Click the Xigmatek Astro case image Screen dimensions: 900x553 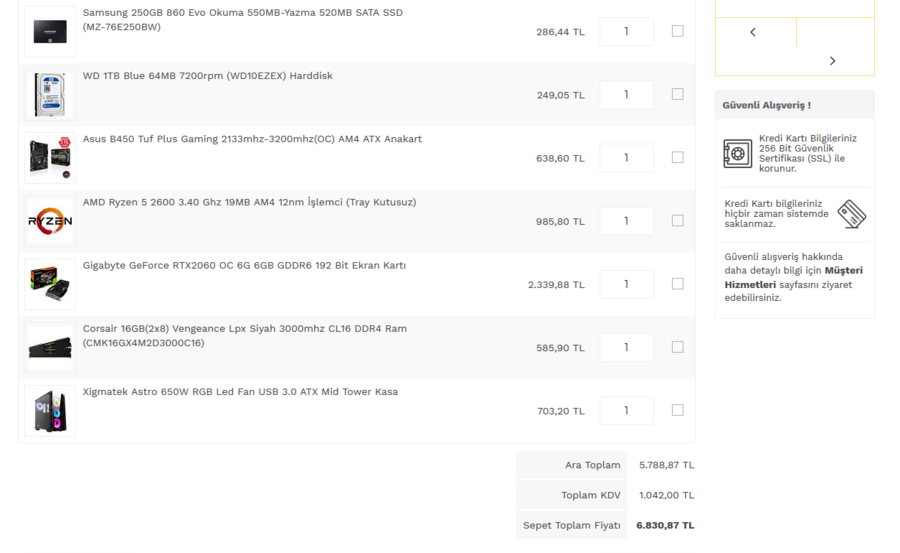(x=50, y=410)
